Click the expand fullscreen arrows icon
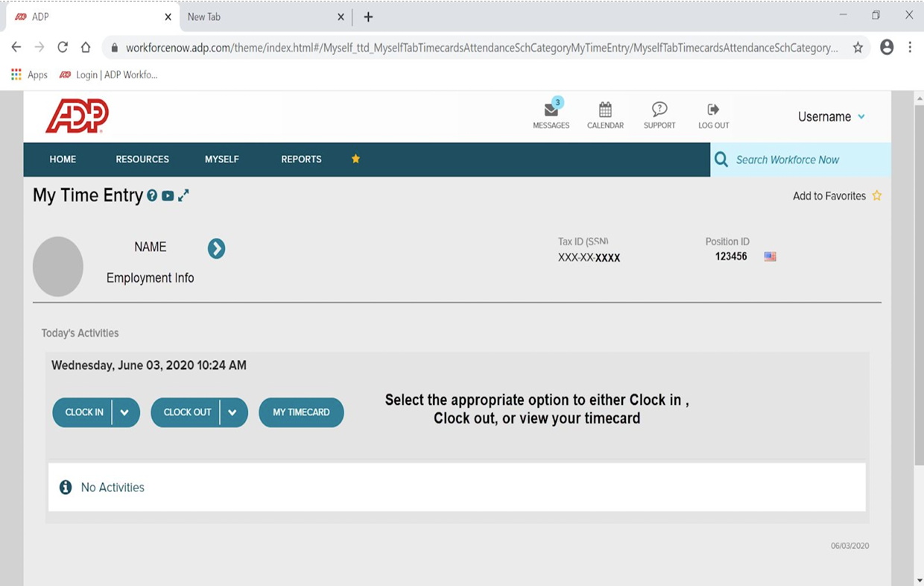 pyautogui.click(x=183, y=195)
